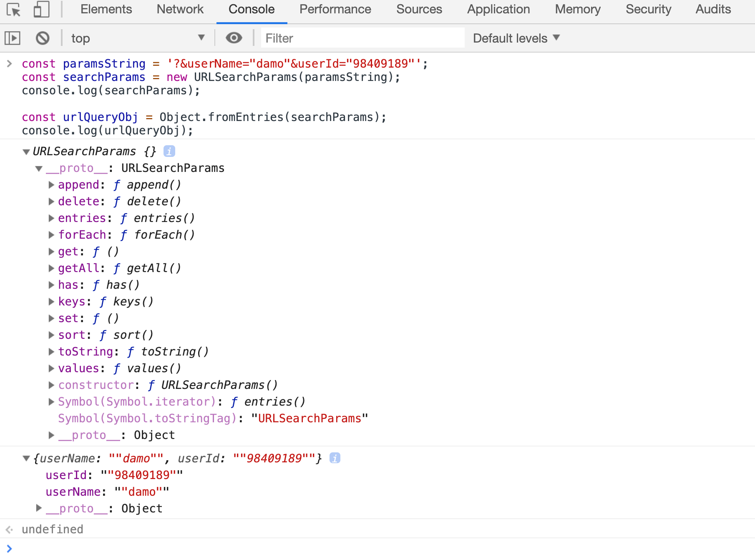
Task: Expand __proto__: Object under URLSearchParams
Action: click(x=51, y=435)
